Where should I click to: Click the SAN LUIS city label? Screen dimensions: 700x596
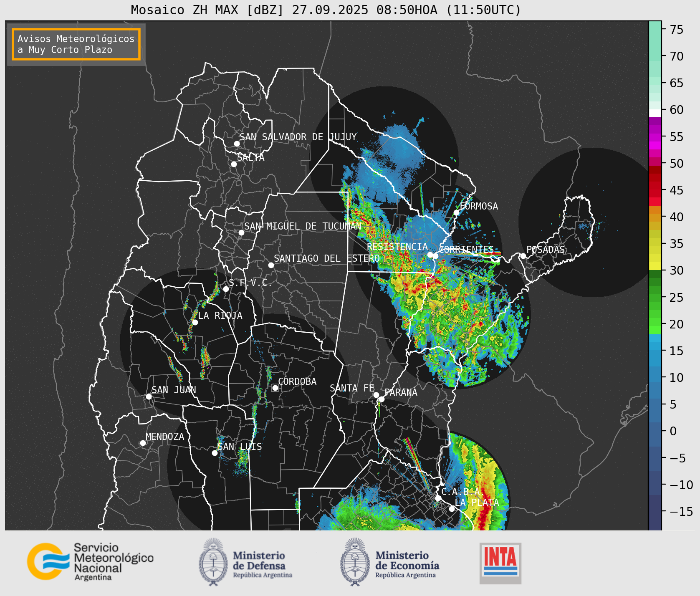pos(240,447)
